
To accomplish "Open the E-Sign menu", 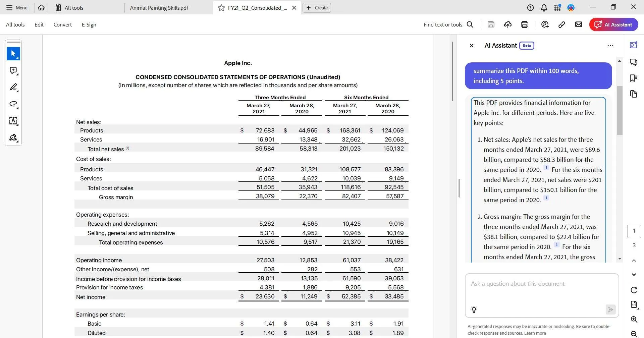I will (x=89, y=24).
